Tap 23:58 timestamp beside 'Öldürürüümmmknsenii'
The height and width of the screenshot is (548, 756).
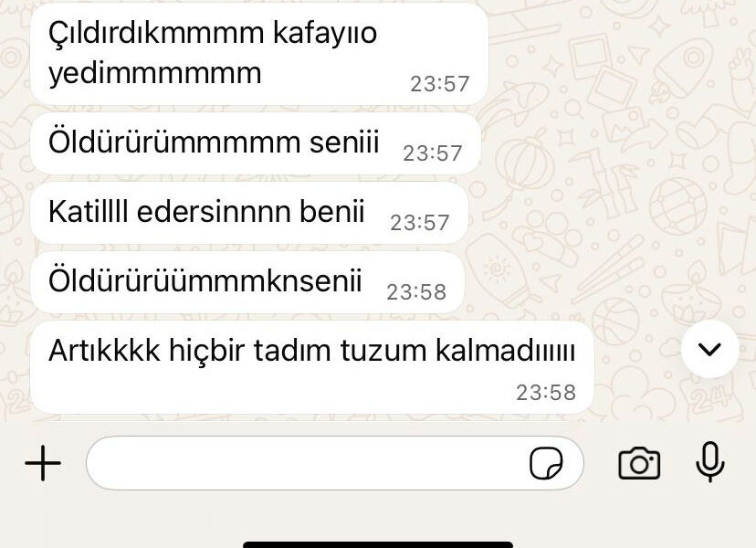pos(416,292)
